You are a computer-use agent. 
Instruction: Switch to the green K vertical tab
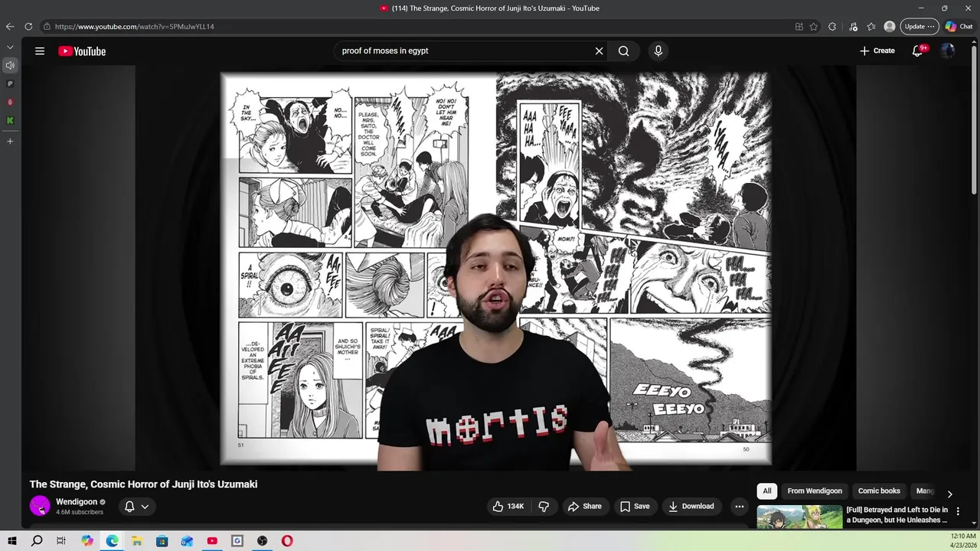[x=10, y=120]
